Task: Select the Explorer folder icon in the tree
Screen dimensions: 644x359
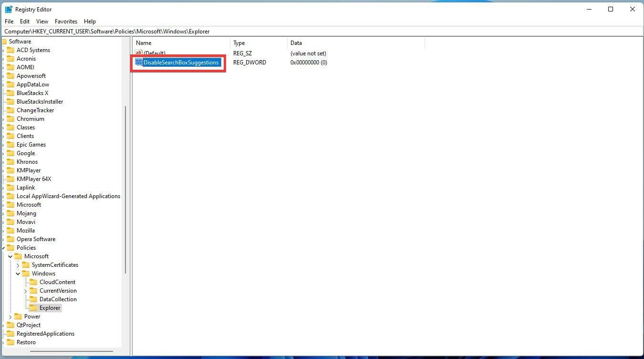Action: coord(34,308)
